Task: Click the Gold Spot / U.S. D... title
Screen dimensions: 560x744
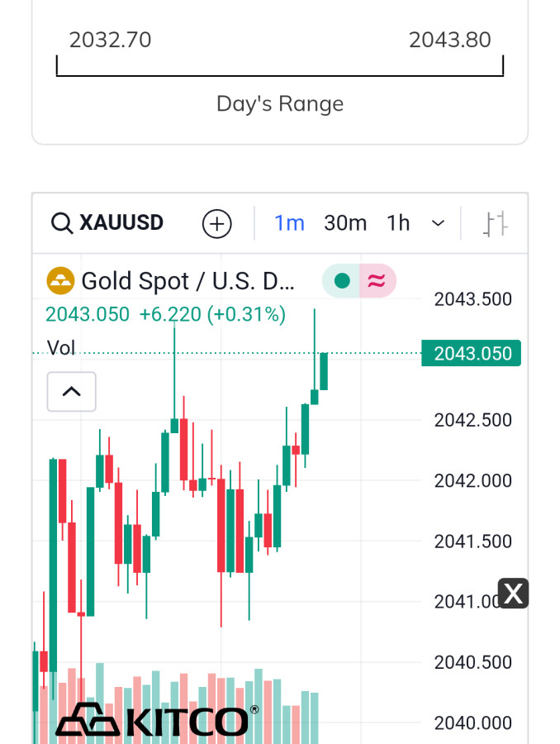Action: click(187, 281)
